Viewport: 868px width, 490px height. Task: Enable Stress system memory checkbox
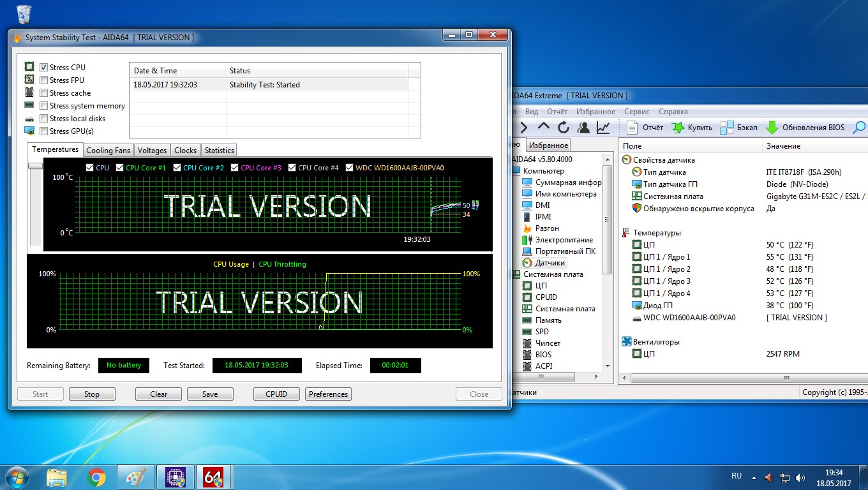pyautogui.click(x=44, y=106)
